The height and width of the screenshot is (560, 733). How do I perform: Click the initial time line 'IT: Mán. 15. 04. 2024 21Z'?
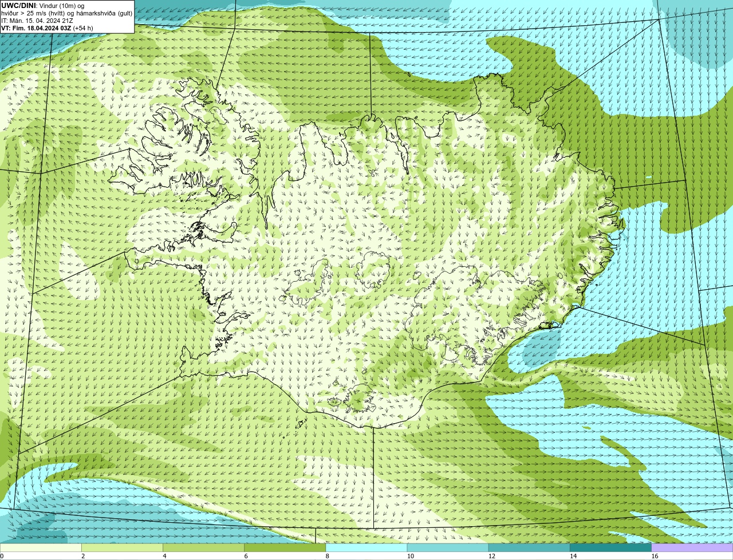click(x=37, y=20)
